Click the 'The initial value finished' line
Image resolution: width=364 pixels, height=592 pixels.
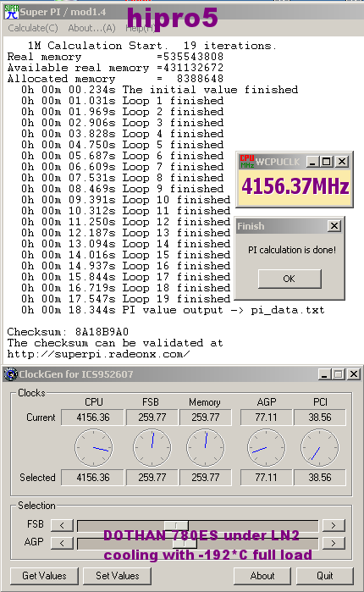tap(159, 90)
